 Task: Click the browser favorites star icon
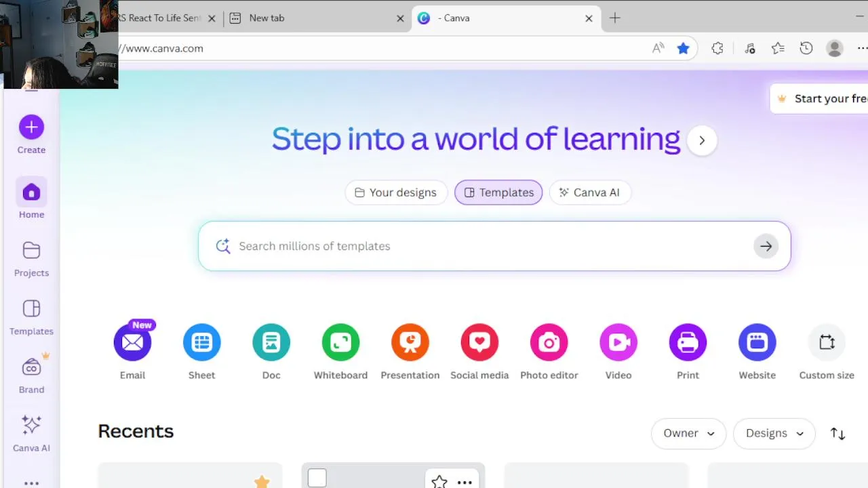pyautogui.click(x=683, y=48)
